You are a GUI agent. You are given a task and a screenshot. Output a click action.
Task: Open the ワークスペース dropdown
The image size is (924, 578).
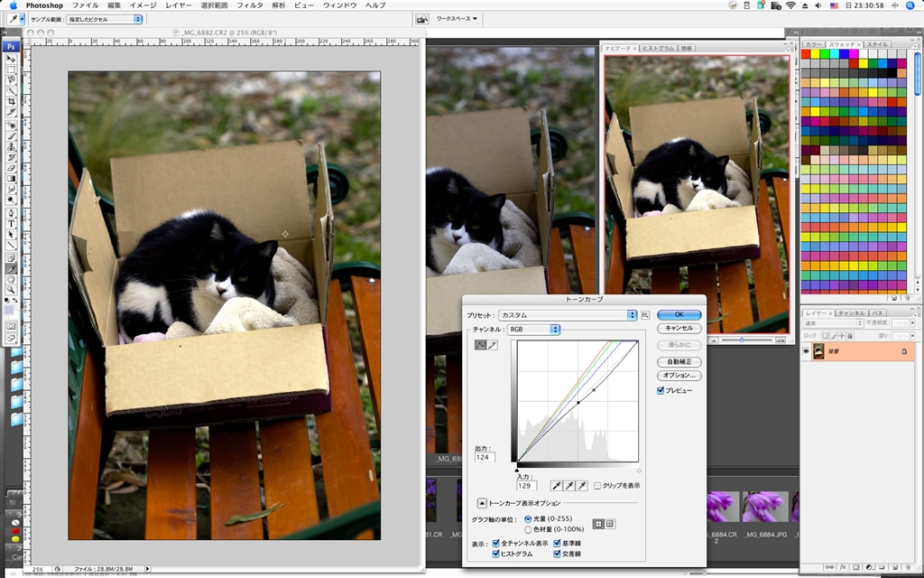pos(457,19)
